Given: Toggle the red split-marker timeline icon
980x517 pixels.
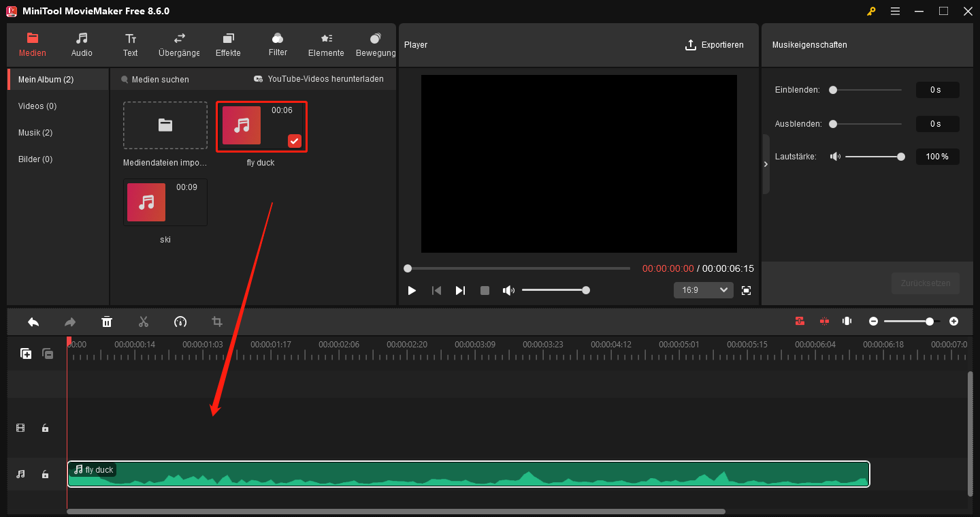Looking at the screenshot, I should 824,322.
